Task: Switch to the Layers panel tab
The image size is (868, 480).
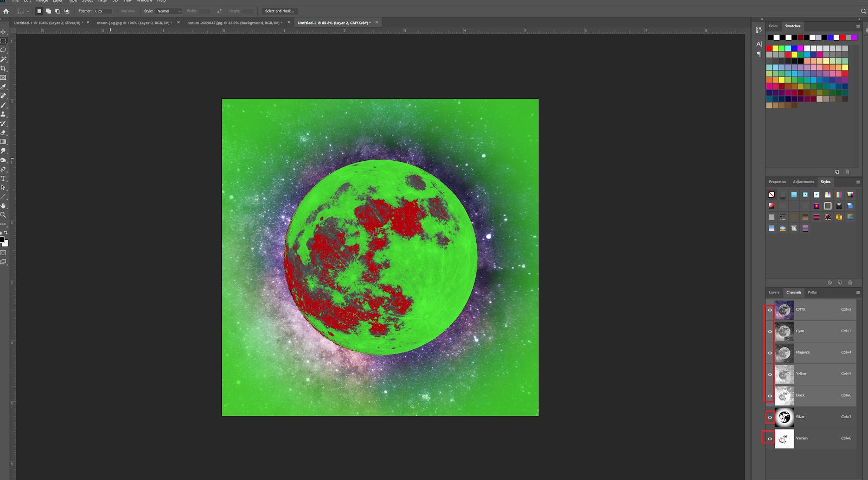Action: click(x=774, y=292)
